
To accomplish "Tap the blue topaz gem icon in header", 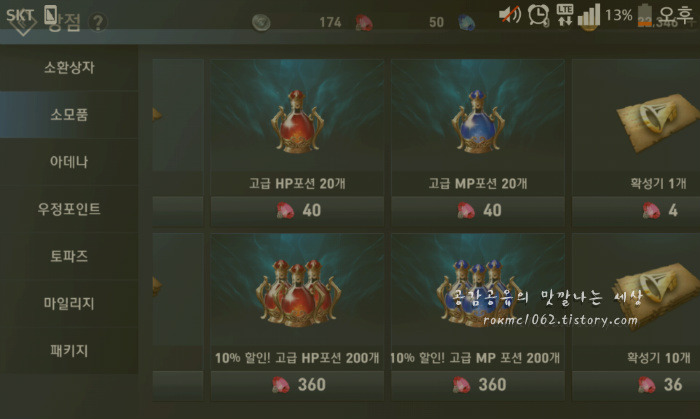I will pos(467,22).
